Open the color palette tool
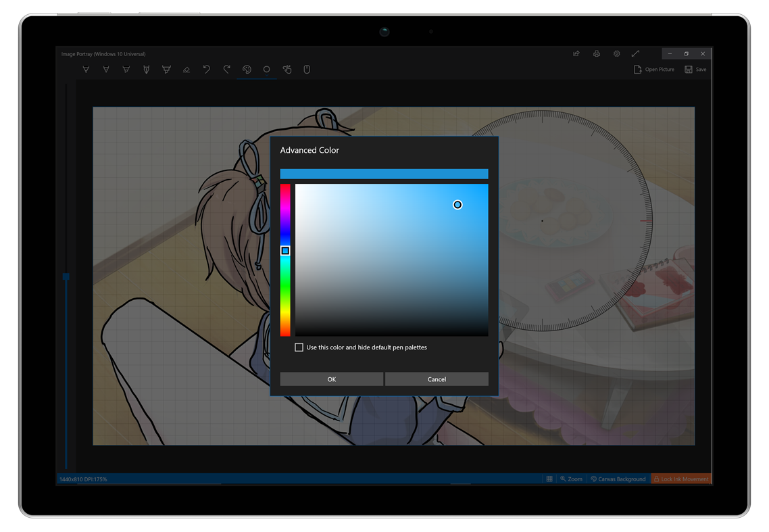Viewport: 769px width, 532px height. tap(247, 69)
